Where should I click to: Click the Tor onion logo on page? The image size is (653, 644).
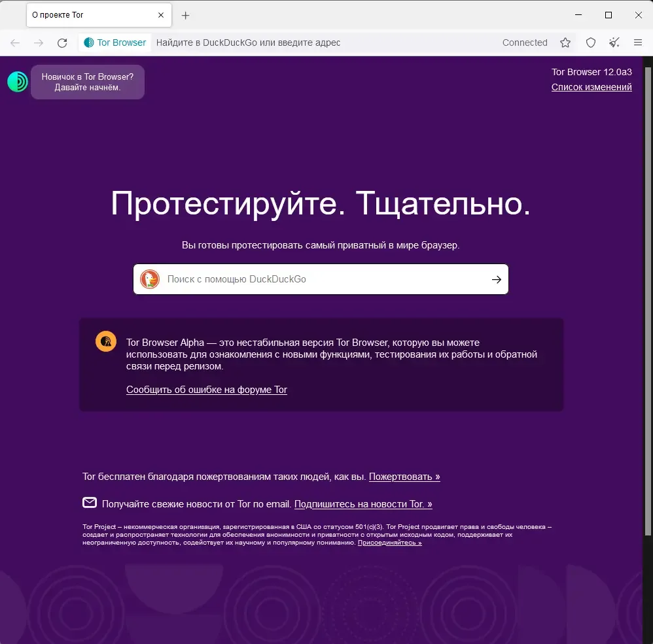coord(18,82)
